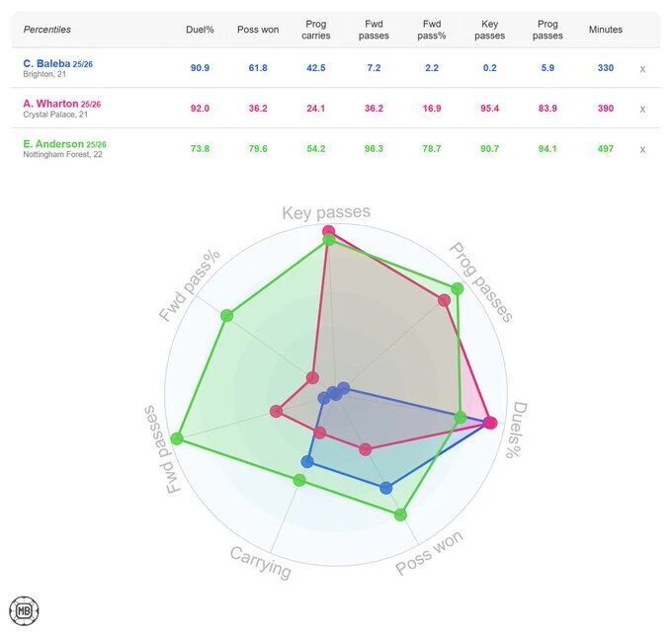The height and width of the screenshot is (635, 672).
Task: Remove the E. Anderson row via x
Action: coord(642,149)
